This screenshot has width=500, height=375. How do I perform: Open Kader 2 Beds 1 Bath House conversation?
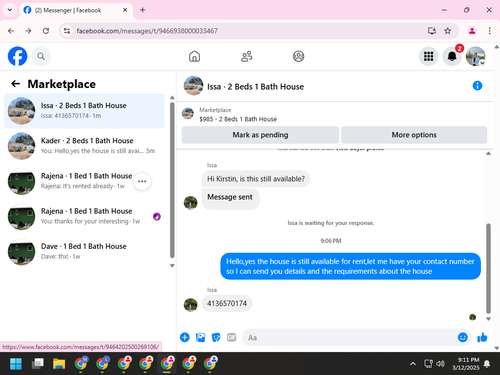(x=84, y=146)
